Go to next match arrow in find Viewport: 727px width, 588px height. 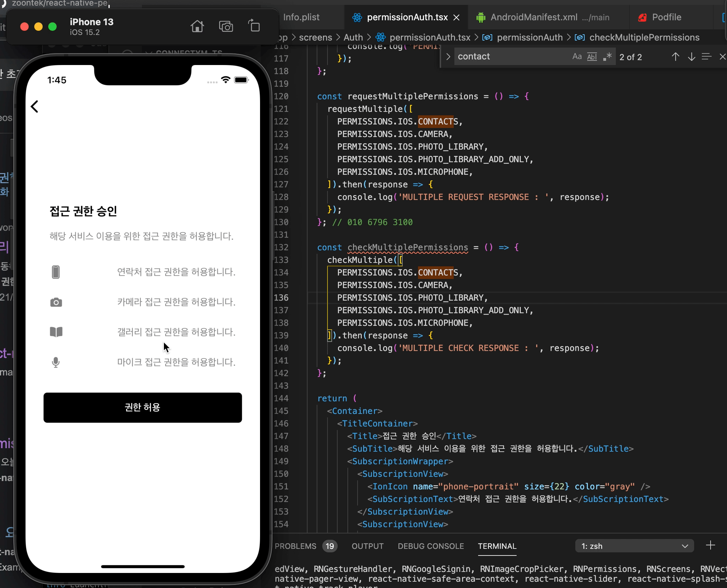[x=691, y=57]
